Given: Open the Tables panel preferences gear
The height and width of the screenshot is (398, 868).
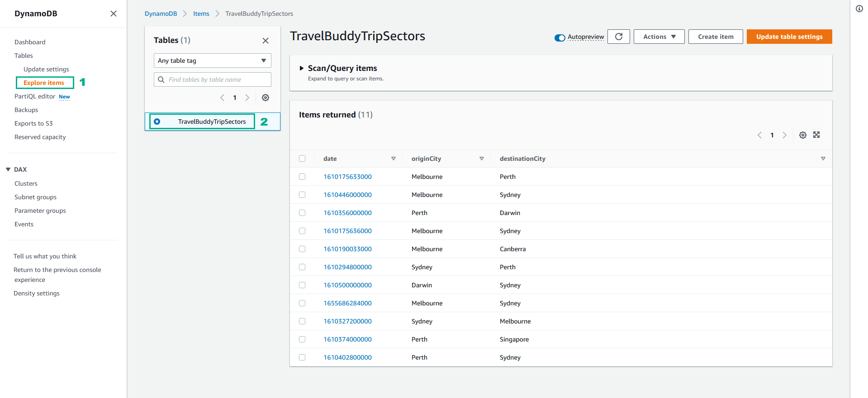Looking at the screenshot, I should (266, 98).
